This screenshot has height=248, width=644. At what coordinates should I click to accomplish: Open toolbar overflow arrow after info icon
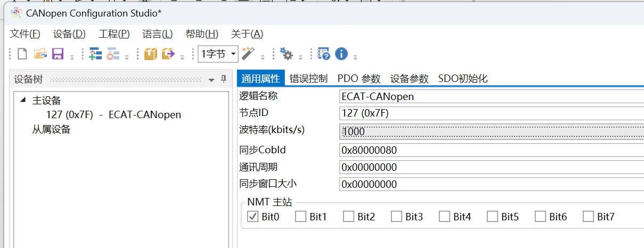click(x=355, y=57)
